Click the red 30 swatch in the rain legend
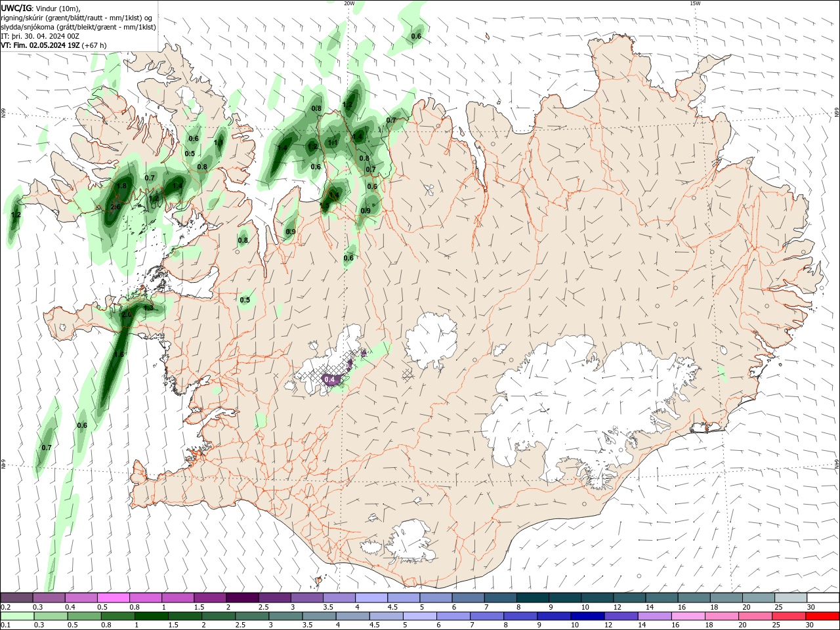 [823, 616]
